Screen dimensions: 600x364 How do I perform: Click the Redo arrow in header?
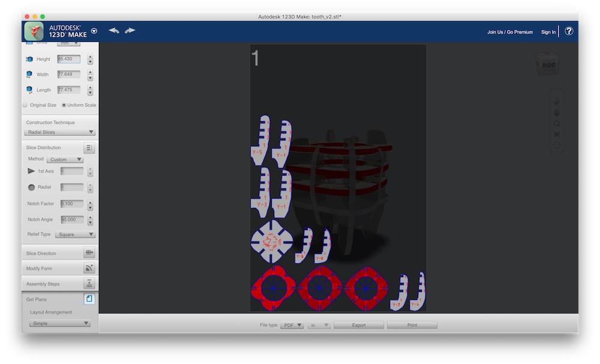click(x=130, y=31)
